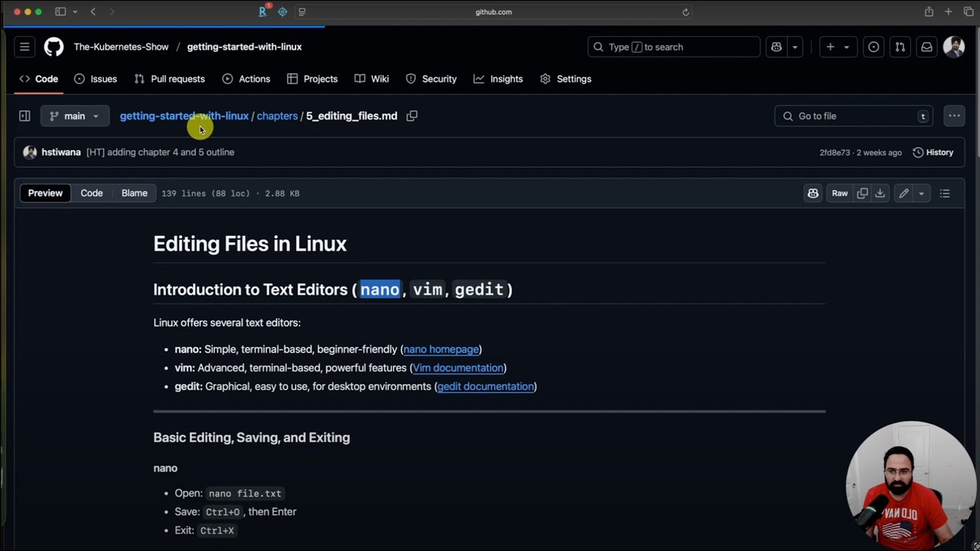Screen dimensions: 980x551
Task: Open Copilot chat icon in header
Action: (776, 47)
